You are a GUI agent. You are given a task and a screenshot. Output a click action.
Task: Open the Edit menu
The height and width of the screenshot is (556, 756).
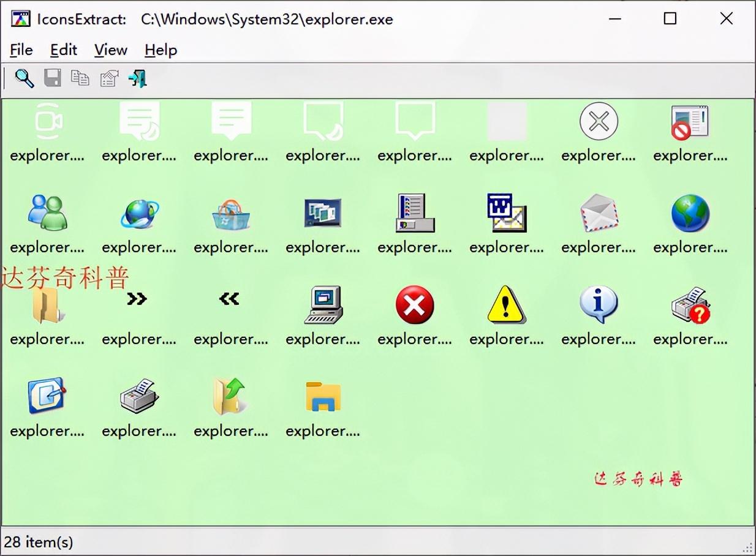tap(64, 50)
